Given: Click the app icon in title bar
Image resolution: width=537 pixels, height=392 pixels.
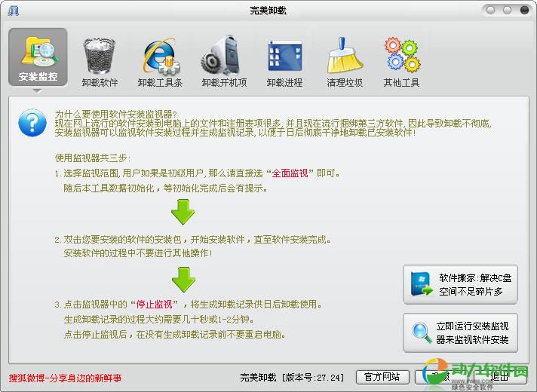Looking at the screenshot, I should tap(14, 11).
